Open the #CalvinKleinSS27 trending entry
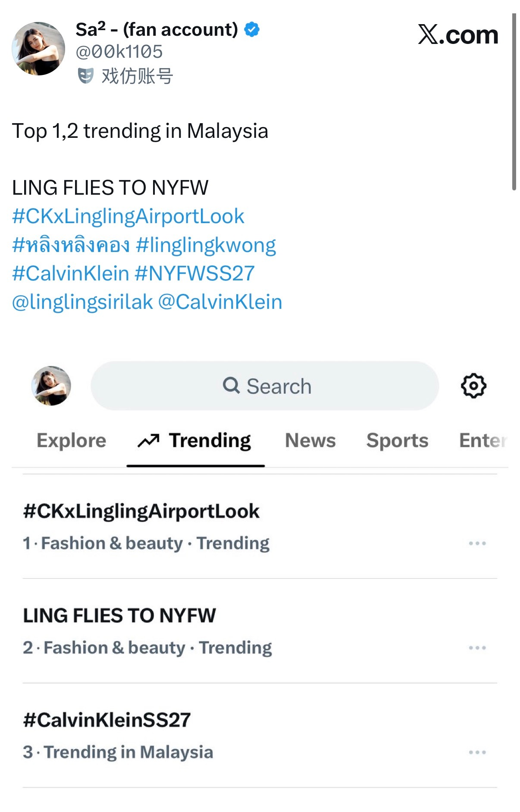This screenshot has height=812, width=520. click(260, 735)
